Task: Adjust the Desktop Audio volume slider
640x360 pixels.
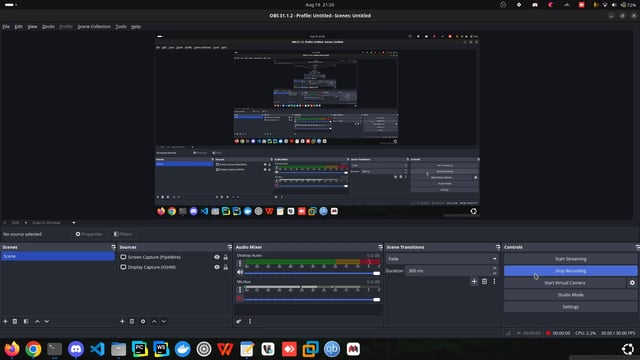Action: coord(312,273)
